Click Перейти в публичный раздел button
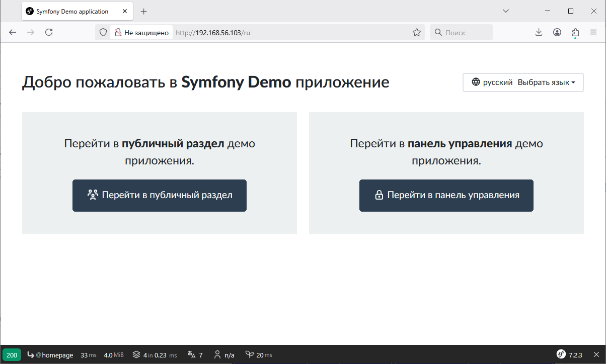 (160, 195)
